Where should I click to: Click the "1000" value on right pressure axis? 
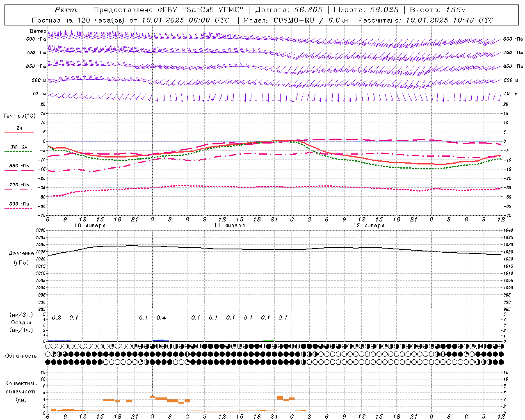(508, 288)
